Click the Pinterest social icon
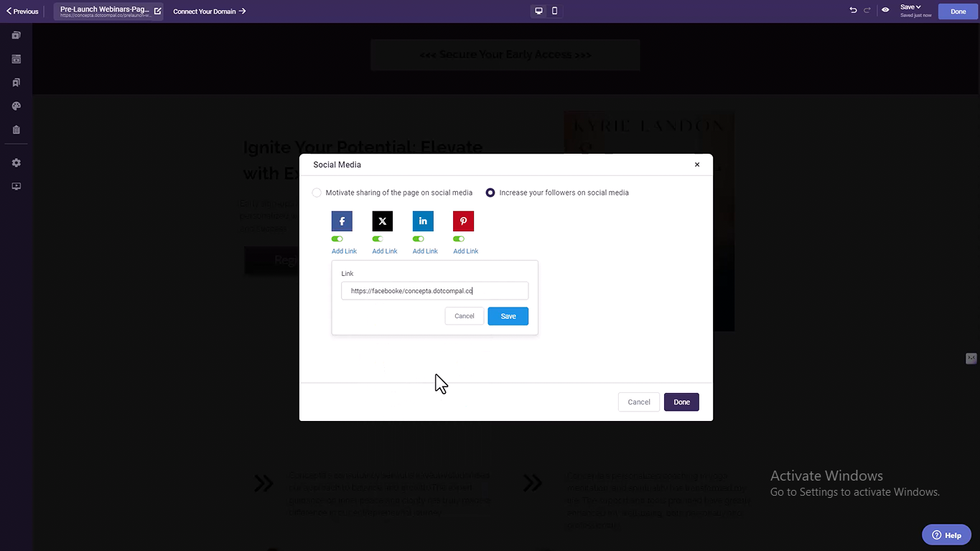Screen dimensions: 980x551 pyautogui.click(x=463, y=221)
